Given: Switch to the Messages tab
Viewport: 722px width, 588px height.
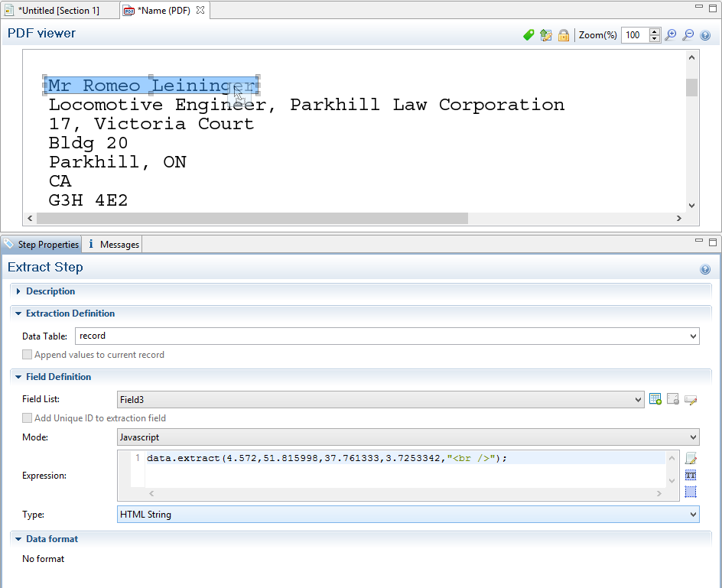Looking at the screenshot, I should tap(113, 245).
